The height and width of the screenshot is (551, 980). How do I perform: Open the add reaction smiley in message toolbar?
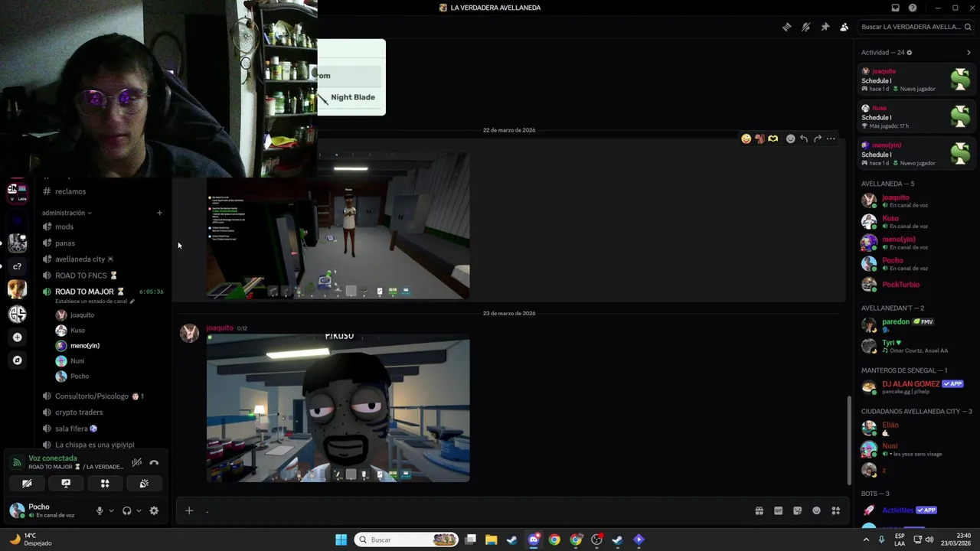[x=790, y=139]
